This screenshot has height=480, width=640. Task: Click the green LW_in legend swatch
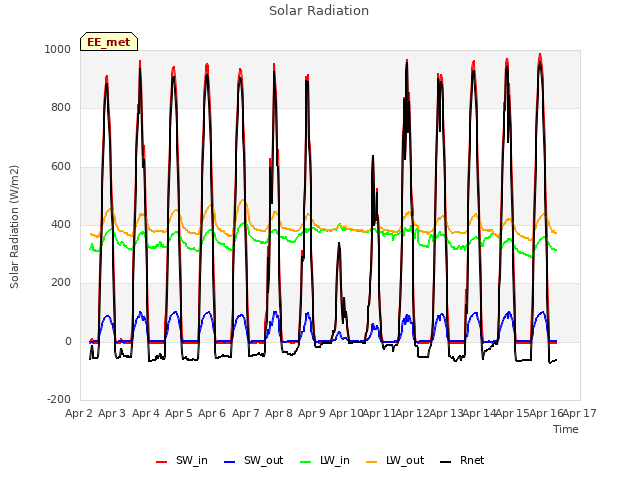coord(306,462)
